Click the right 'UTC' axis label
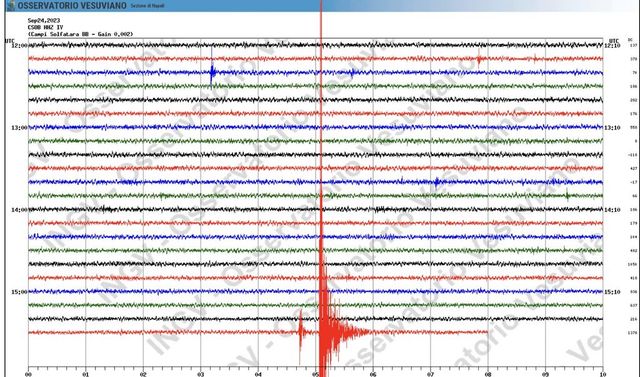 click(614, 41)
